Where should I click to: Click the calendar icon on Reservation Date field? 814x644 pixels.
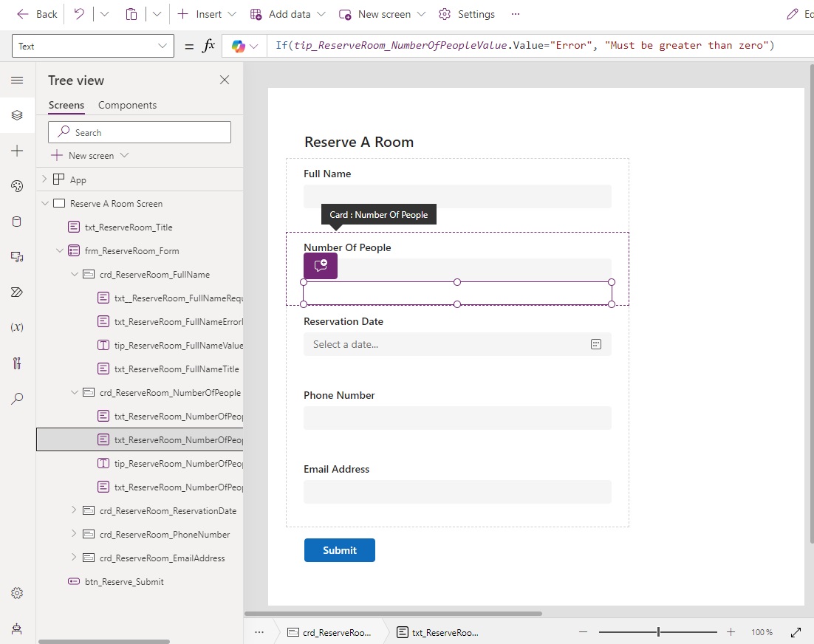(x=596, y=343)
